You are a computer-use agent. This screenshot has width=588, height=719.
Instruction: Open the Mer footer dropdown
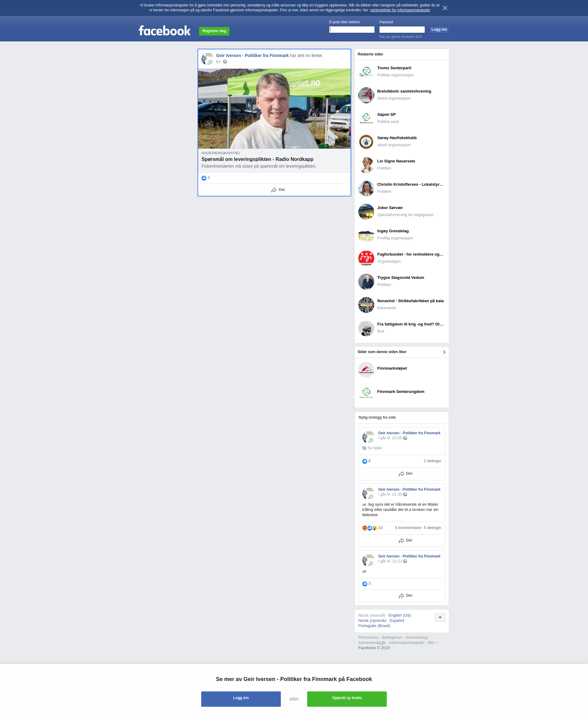pyautogui.click(x=432, y=643)
